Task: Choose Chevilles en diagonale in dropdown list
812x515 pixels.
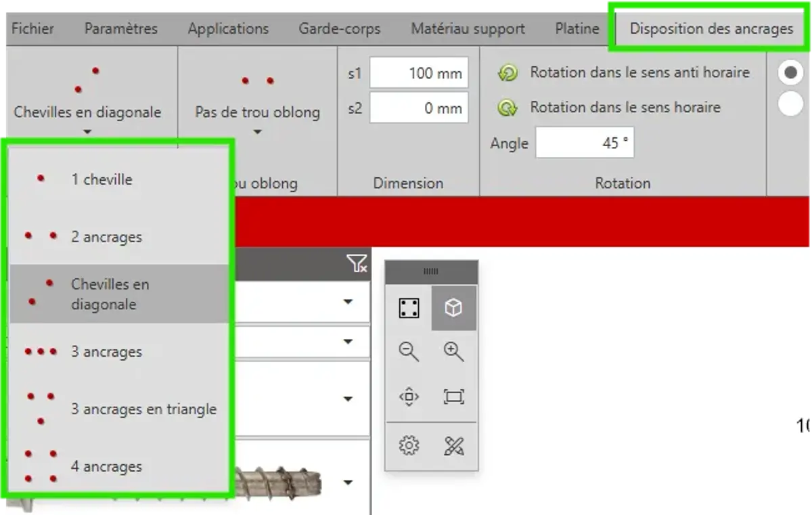Action: 119,294
